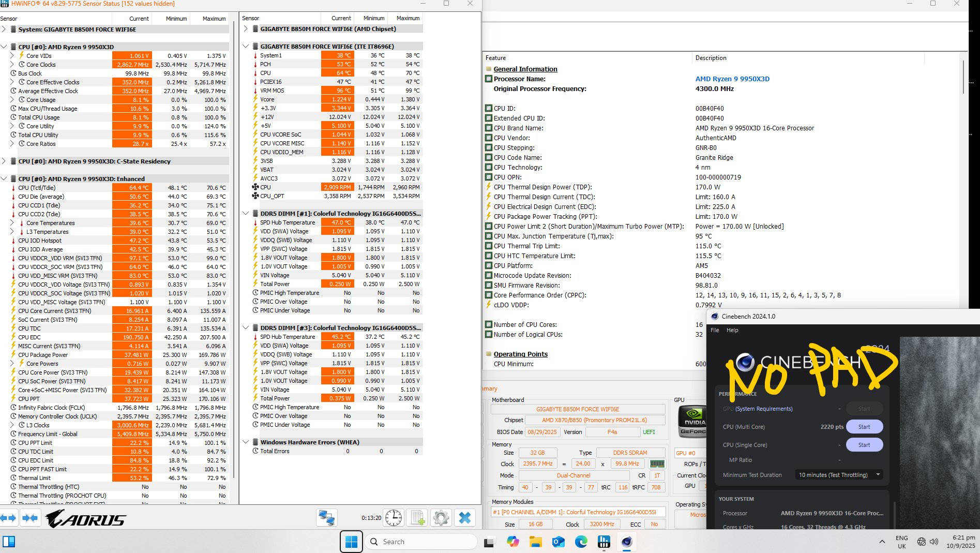Expand the Core Powers row
Viewport: 980px width, 553px height.
pos(12,364)
